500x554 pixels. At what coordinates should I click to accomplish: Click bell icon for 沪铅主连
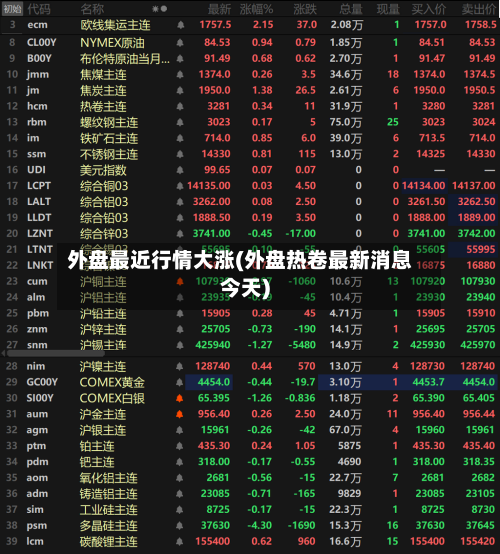point(180,313)
